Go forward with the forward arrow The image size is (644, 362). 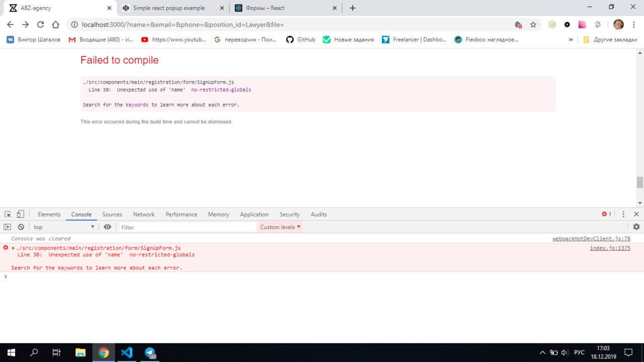tap(25, 24)
